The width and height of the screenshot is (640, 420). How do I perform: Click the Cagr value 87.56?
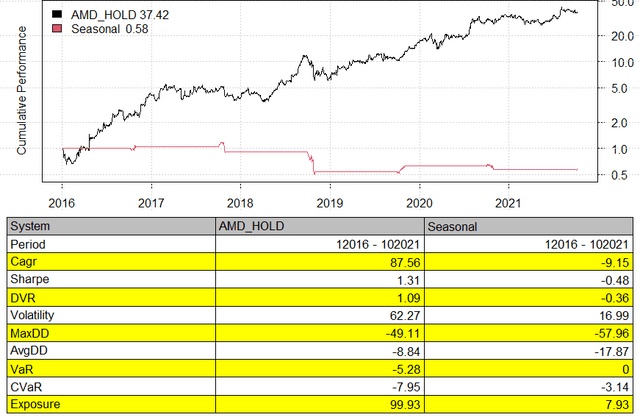tap(405, 262)
